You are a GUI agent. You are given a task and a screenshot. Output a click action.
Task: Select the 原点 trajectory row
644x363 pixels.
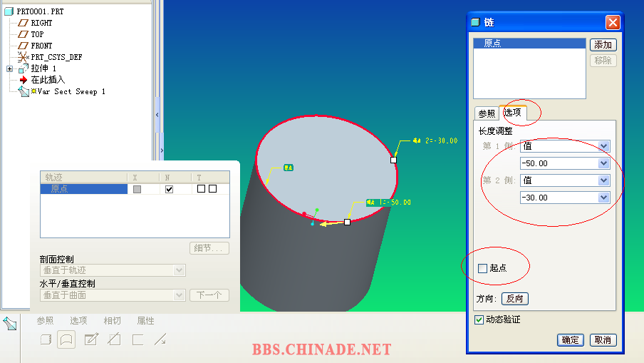point(84,189)
